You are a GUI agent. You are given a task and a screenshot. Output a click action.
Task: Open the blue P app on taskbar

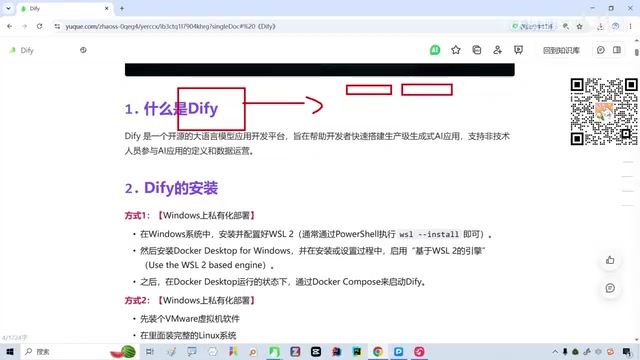pyautogui.click(x=398, y=351)
